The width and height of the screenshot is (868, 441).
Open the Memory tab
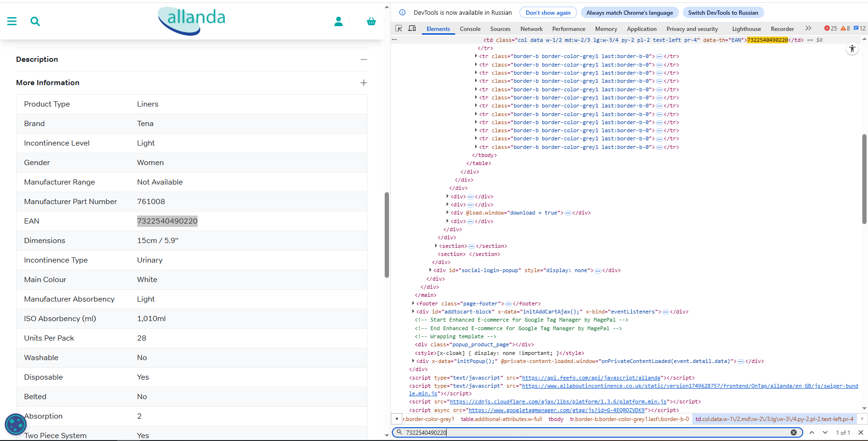coord(606,29)
